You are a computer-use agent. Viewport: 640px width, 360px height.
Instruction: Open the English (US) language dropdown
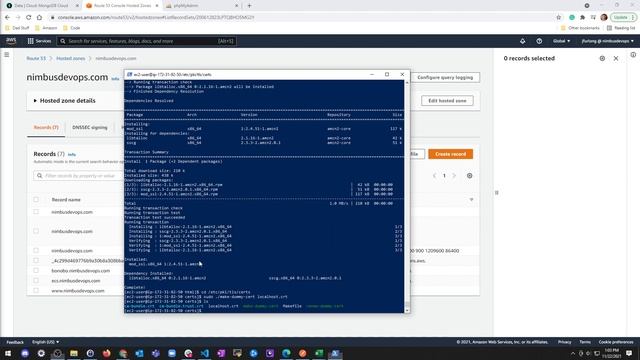45,342
